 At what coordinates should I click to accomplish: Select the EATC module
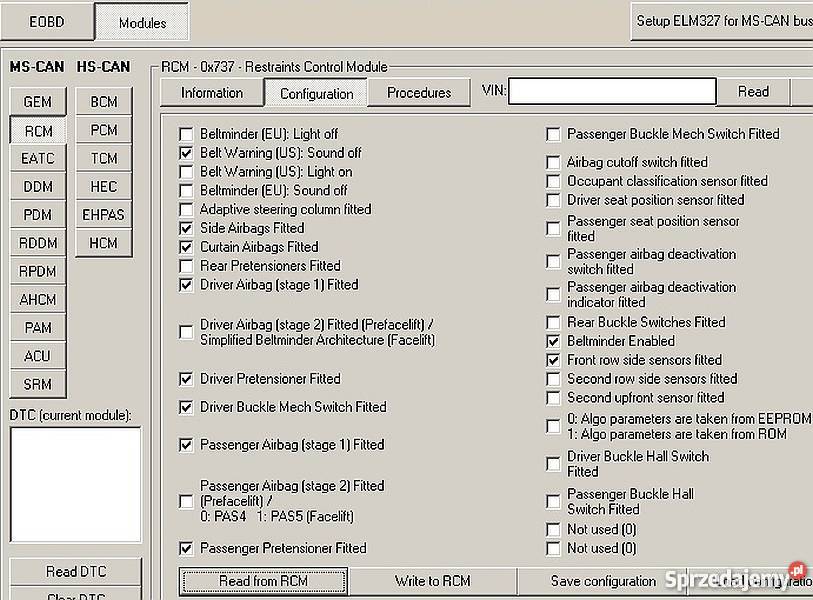[x=37, y=158]
